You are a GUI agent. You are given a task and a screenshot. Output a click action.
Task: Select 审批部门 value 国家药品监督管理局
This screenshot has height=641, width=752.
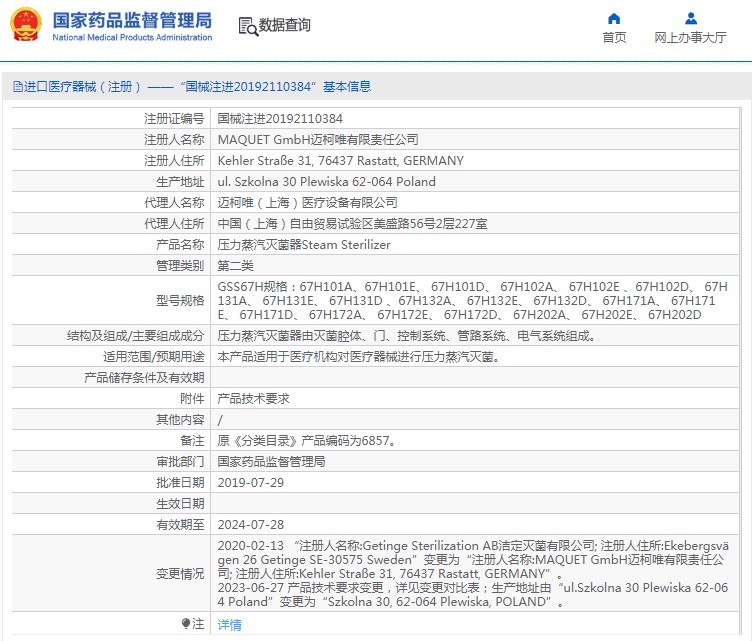tap(271, 462)
